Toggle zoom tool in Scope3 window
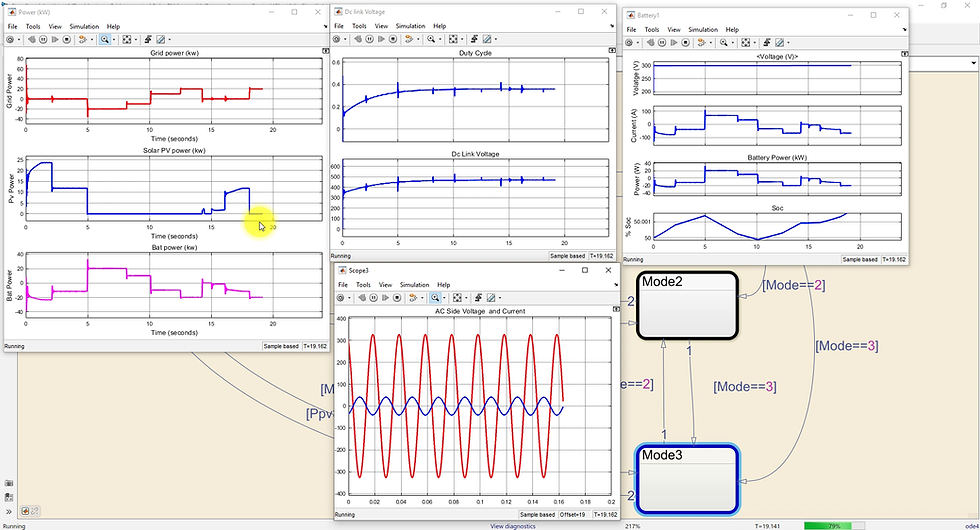 pyautogui.click(x=435, y=298)
